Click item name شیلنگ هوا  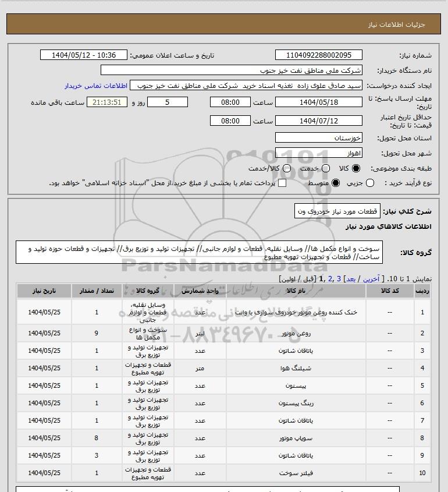point(296,368)
